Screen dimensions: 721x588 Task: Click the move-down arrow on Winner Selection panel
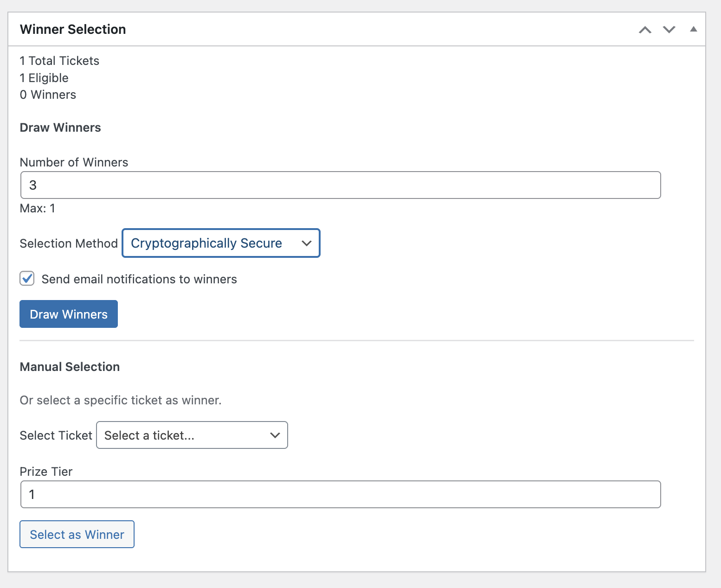click(x=669, y=29)
